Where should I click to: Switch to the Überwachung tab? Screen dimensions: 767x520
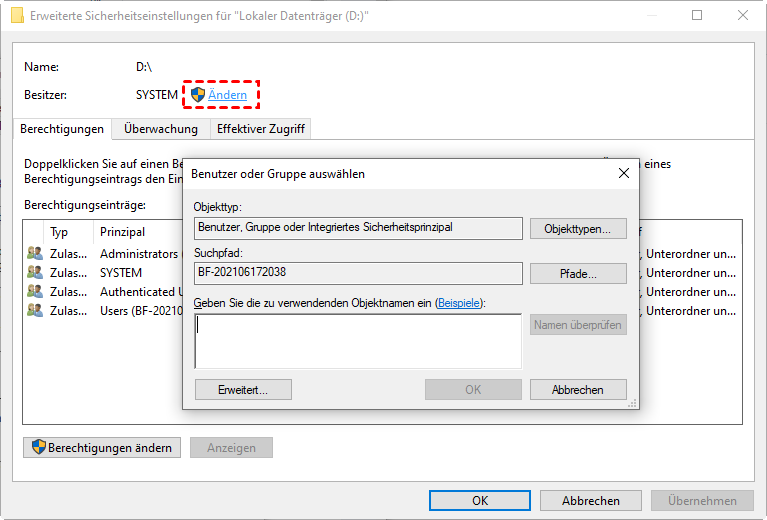[x=161, y=129]
